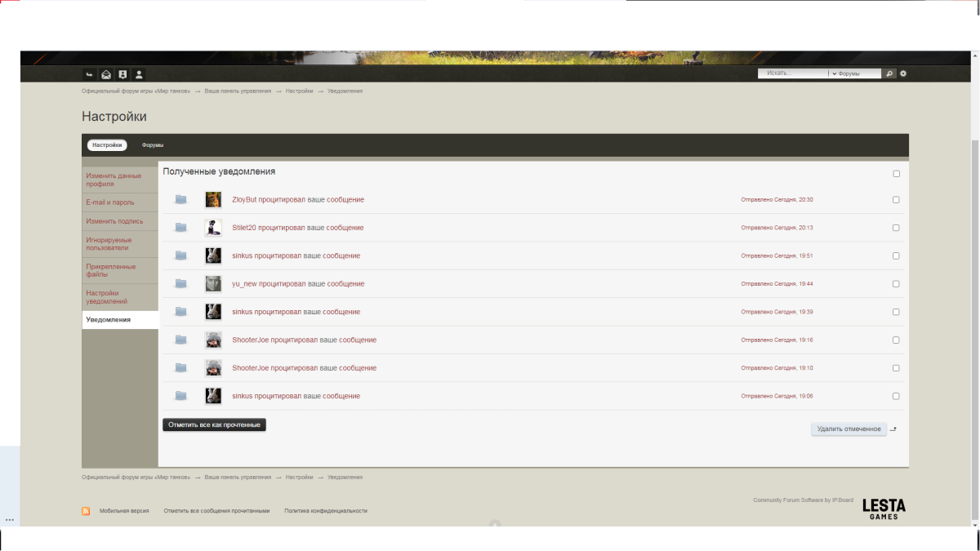Open Официальный форум игры in top breadcrumb
Image resolution: width=980 pixels, height=551 pixels.
(136, 91)
